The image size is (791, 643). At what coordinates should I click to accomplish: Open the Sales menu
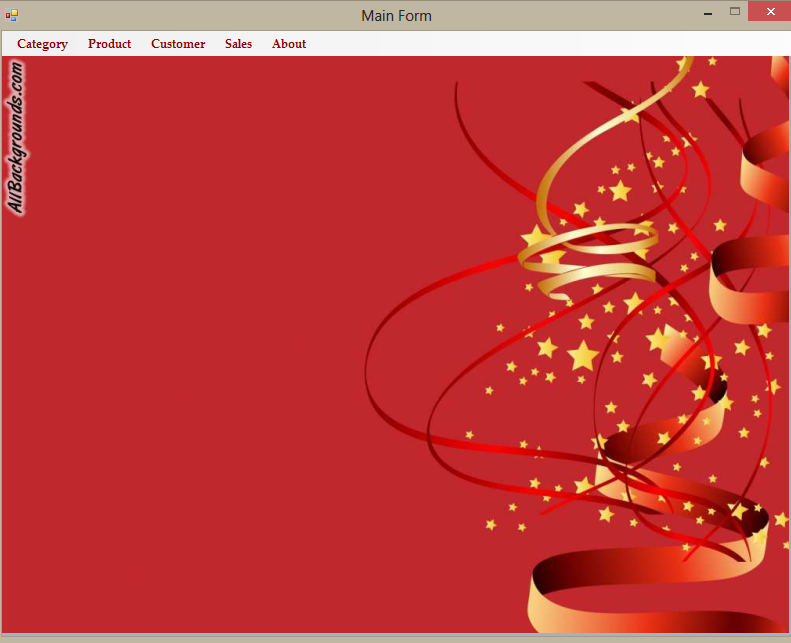coord(238,44)
